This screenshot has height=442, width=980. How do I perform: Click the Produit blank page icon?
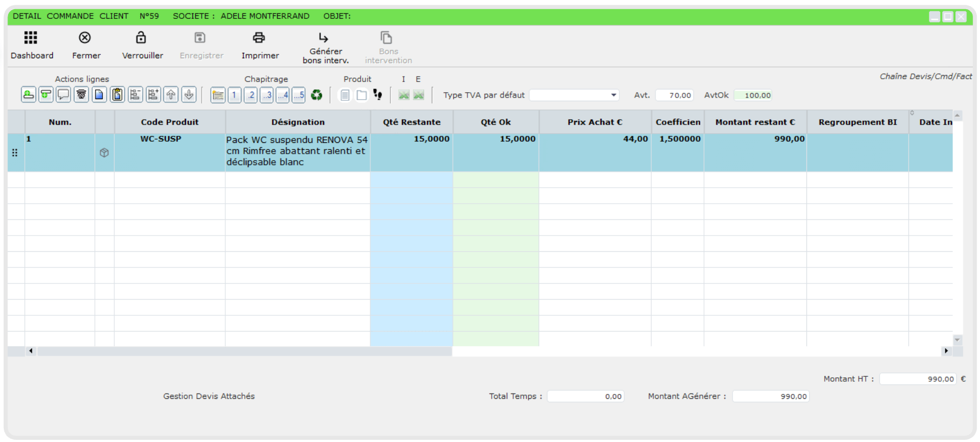click(362, 95)
